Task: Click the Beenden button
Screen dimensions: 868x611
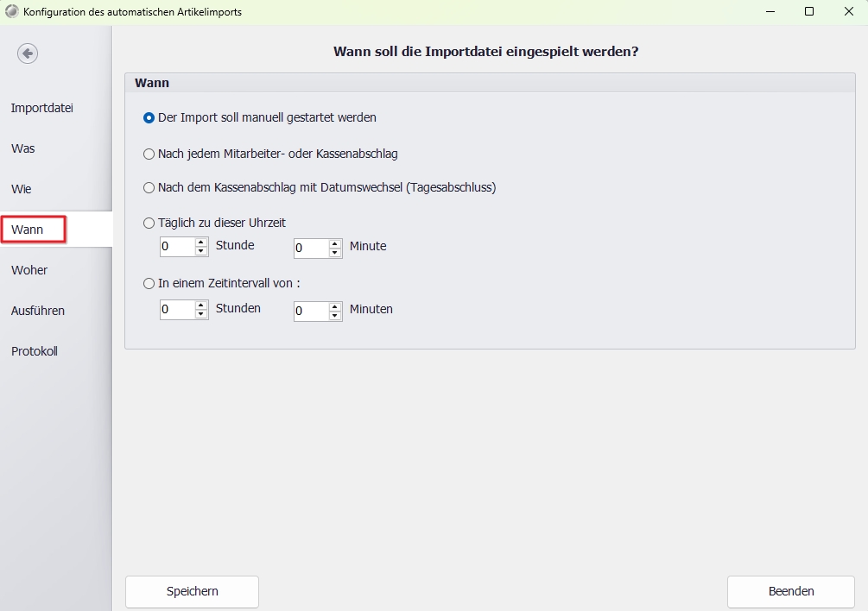Action: tap(791, 592)
